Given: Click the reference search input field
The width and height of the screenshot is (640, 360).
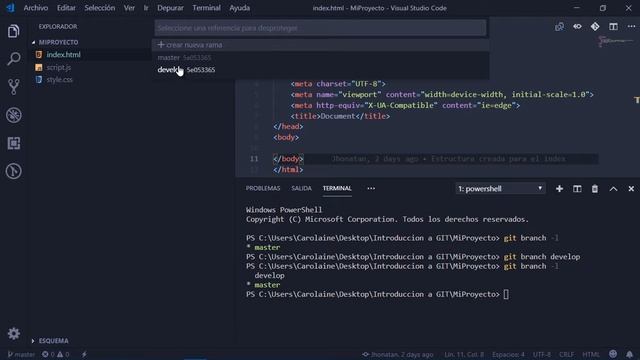Looking at the screenshot, I should click(320, 28).
